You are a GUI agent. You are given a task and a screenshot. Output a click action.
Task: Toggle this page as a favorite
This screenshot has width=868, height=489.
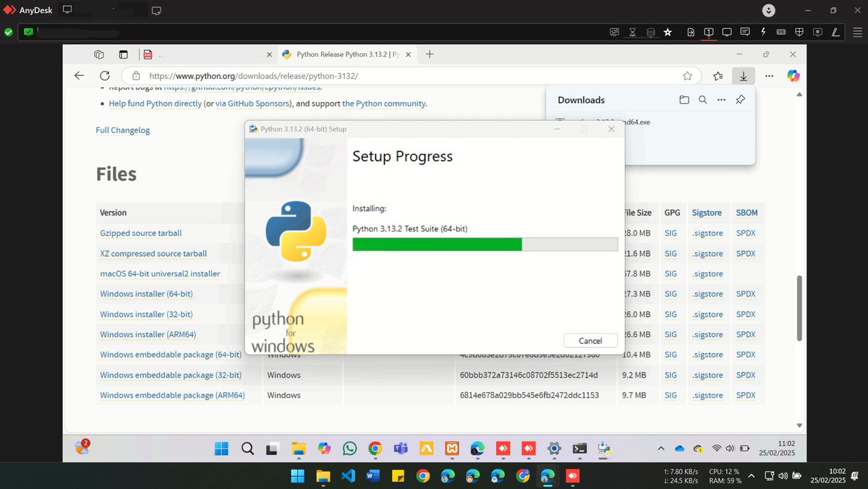tap(687, 75)
